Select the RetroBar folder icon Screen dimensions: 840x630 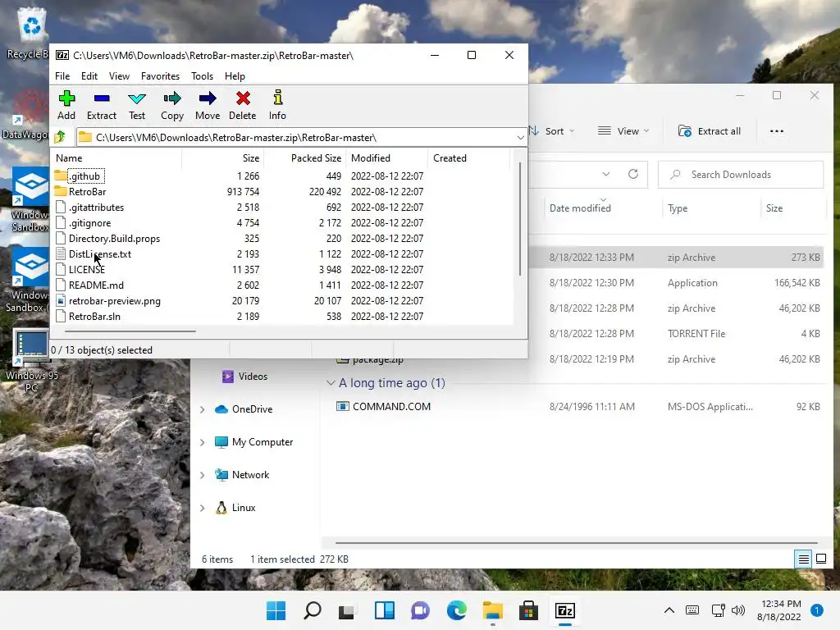coord(61,191)
